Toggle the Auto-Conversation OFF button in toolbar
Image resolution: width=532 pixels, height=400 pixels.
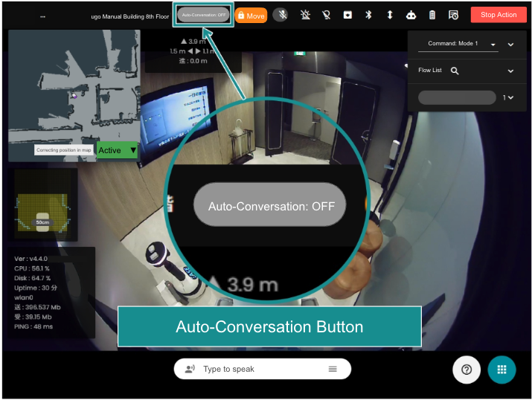pyautogui.click(x=203, y=15)
